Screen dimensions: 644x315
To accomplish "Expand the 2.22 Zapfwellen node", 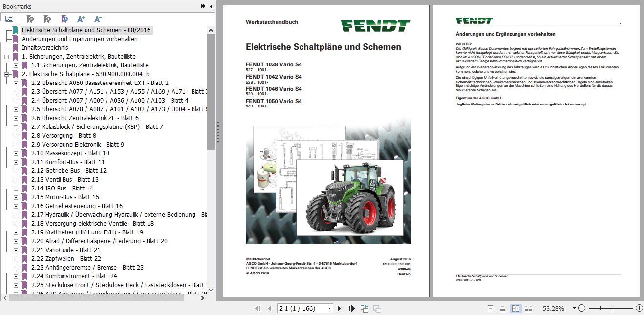I will [16, 259].
